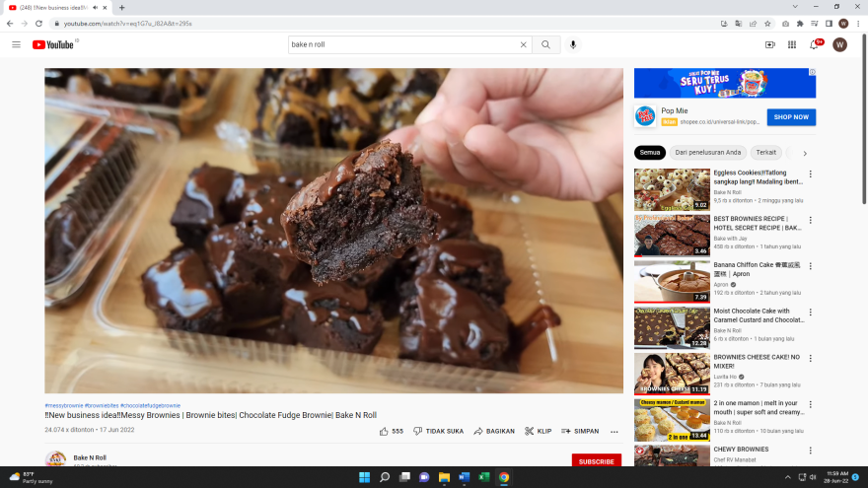Open Eggless Cookies video thumbnail
Screen dimensions: 868x488
[x=672, y=189]
